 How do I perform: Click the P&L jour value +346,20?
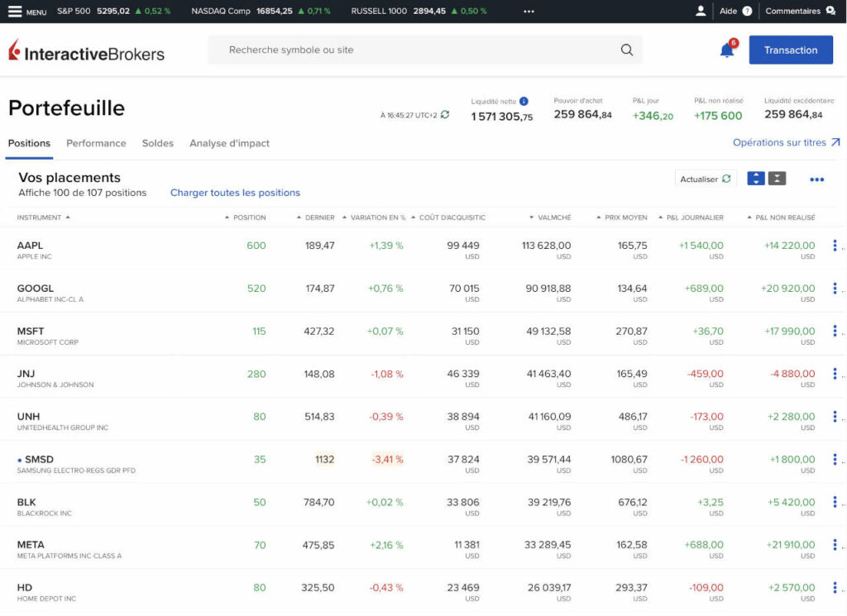pos(653,116)
